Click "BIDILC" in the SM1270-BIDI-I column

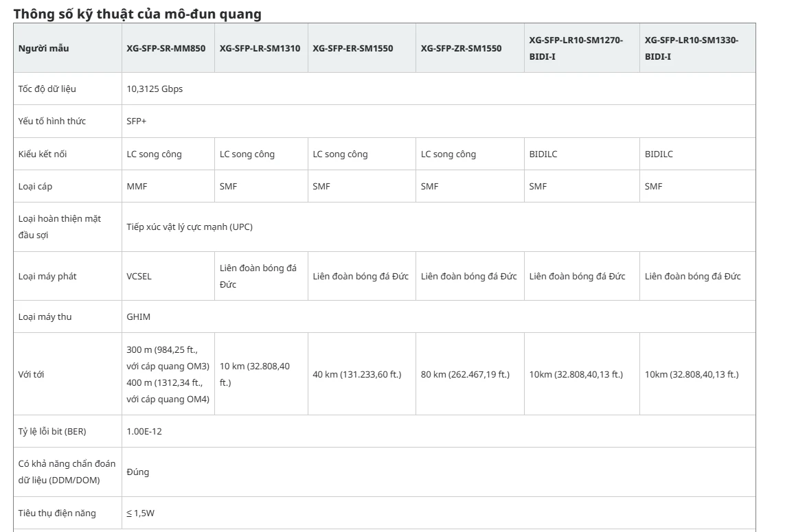click(x=543, y=154)
